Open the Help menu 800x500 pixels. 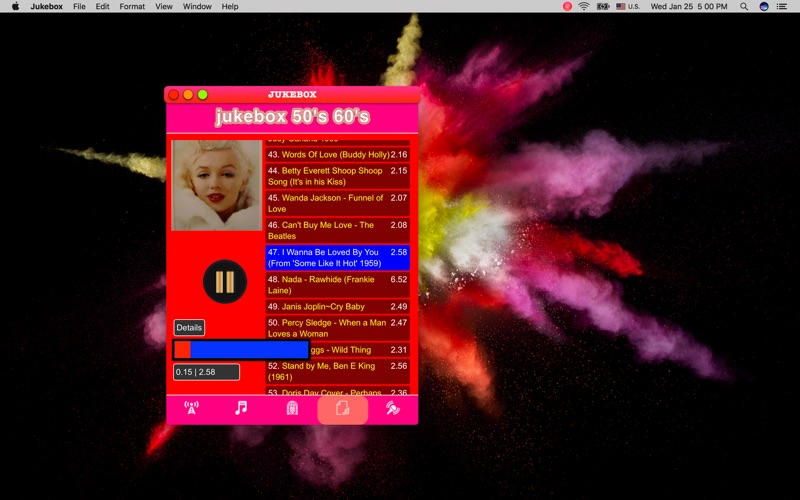(230, 7)
